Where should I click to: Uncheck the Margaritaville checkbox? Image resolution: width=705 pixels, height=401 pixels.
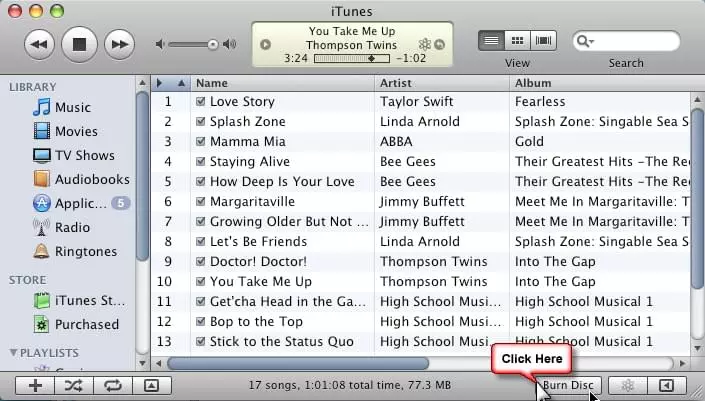pyautogui.click(x=201, y=201)
